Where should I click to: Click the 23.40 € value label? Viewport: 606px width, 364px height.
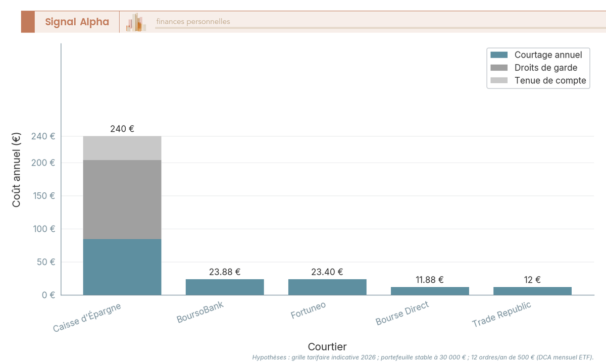coord(327,272)
